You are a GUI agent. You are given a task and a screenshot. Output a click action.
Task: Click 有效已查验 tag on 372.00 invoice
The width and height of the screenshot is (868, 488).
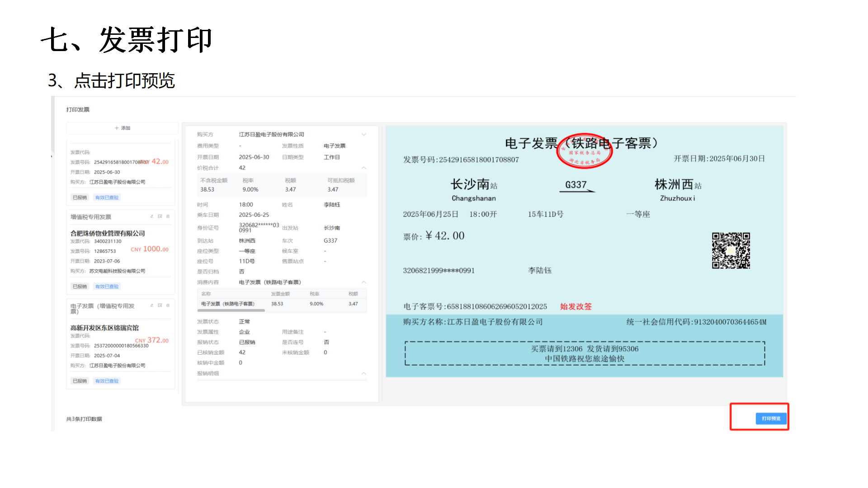(x=107, y=381)
